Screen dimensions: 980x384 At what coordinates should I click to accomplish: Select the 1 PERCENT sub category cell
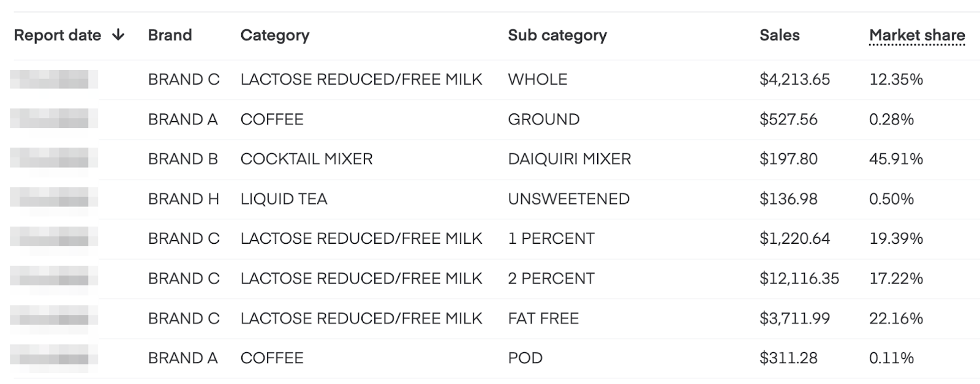551,238
